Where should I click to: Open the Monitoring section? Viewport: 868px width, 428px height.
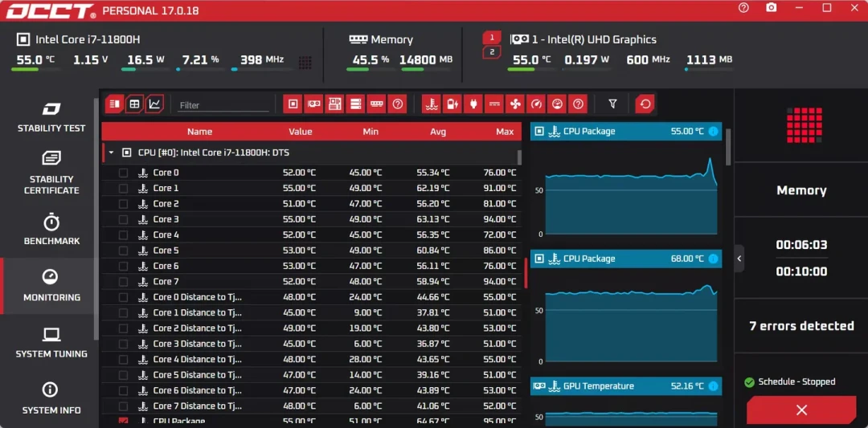(51, 285)
